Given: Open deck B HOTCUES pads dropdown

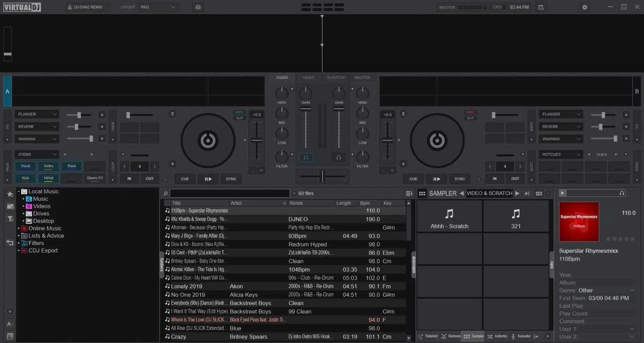Looking at the screenshot, I should point(561,154).
